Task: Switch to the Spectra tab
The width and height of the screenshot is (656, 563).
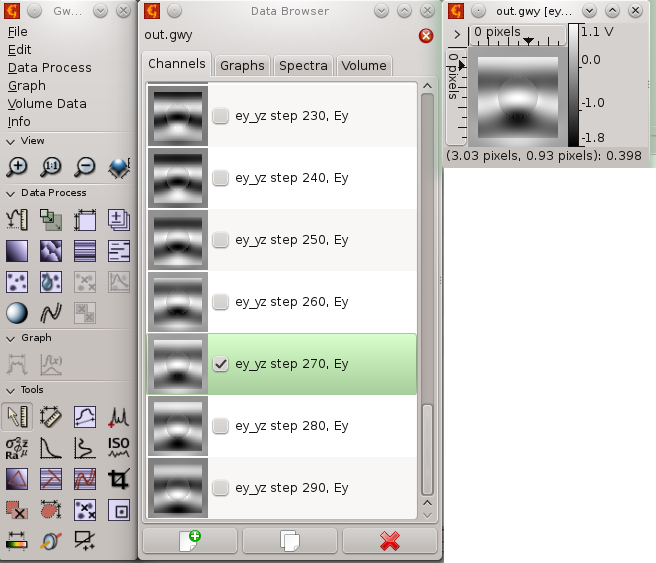Action: [x=303, y=65]
